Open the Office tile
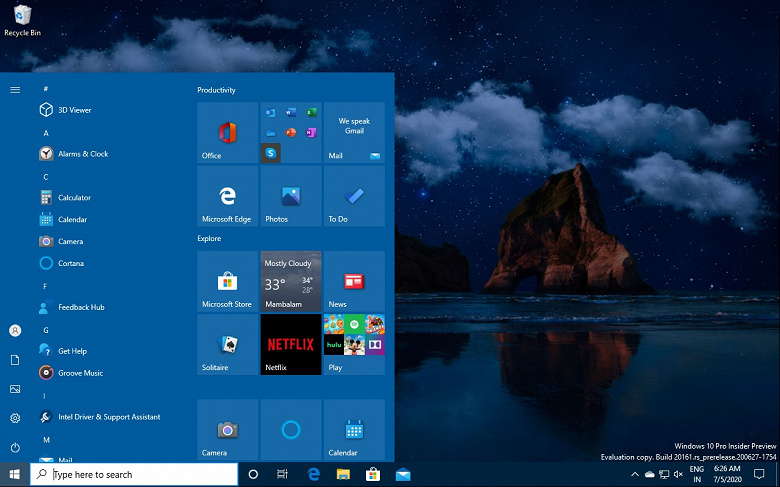 (227, 133)
